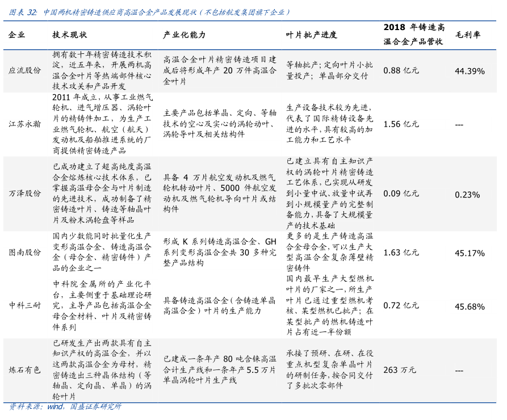The image size is (507, 420).
Task: Click company name 图南股份
Action: (25, 252)
